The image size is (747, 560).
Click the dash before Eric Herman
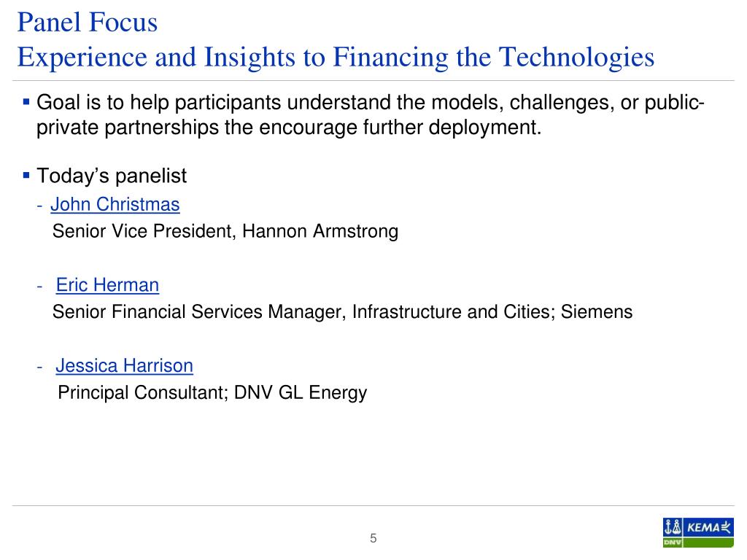click(x=40, y=286)
